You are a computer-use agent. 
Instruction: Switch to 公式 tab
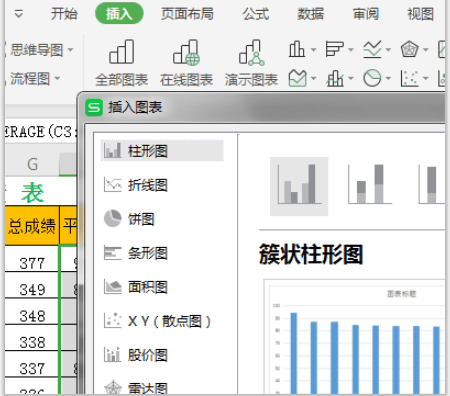(x=256, y=14)
